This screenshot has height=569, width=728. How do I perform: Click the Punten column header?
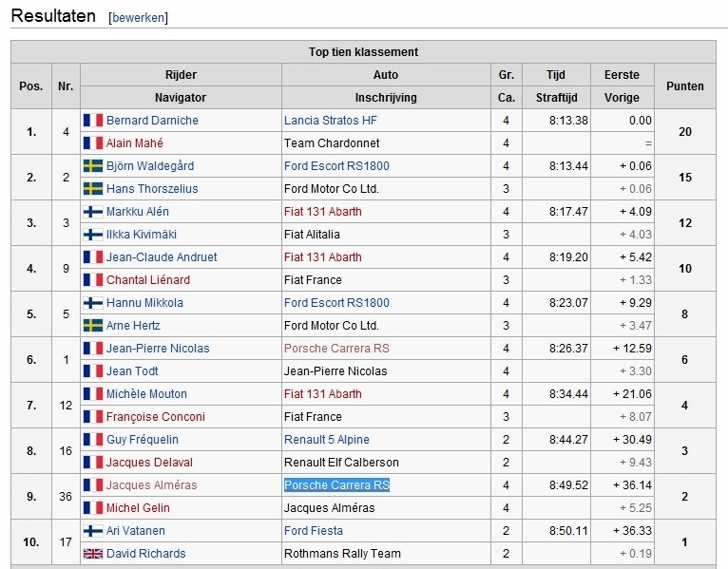[685, 85]
